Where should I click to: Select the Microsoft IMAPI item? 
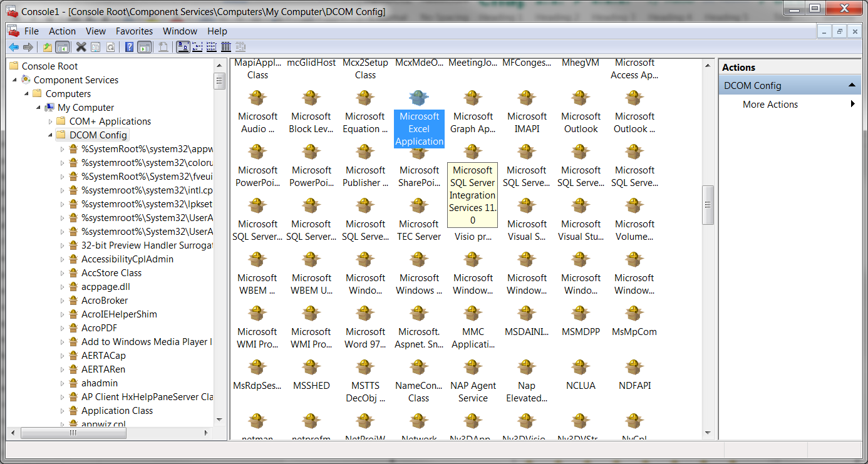(x=527, y=111)
